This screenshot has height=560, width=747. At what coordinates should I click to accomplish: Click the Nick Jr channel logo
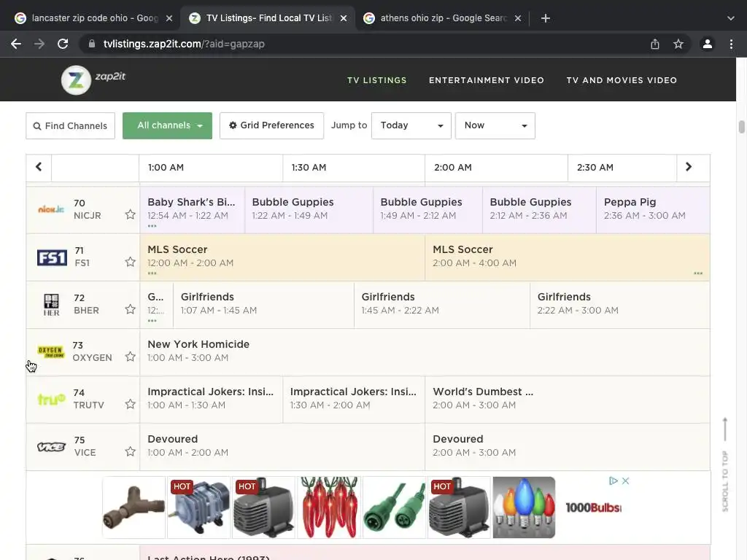point(51,209)
